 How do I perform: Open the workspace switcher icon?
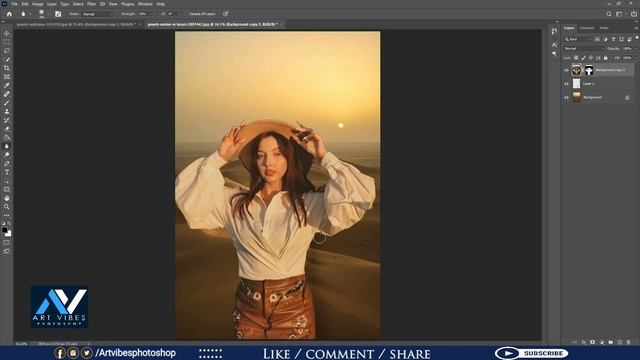pos(620,14)
